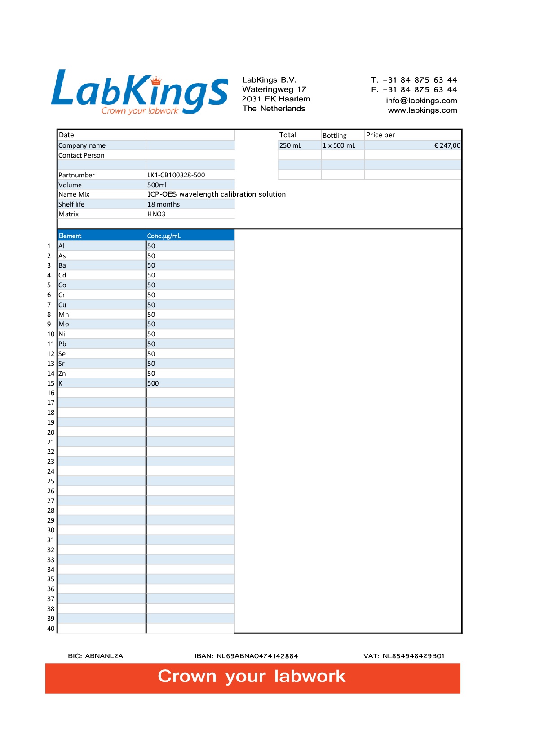The image size is (535, 756).
Task: Select 'ICP-OES wavelength calibration solution' text
Action: 217,194
